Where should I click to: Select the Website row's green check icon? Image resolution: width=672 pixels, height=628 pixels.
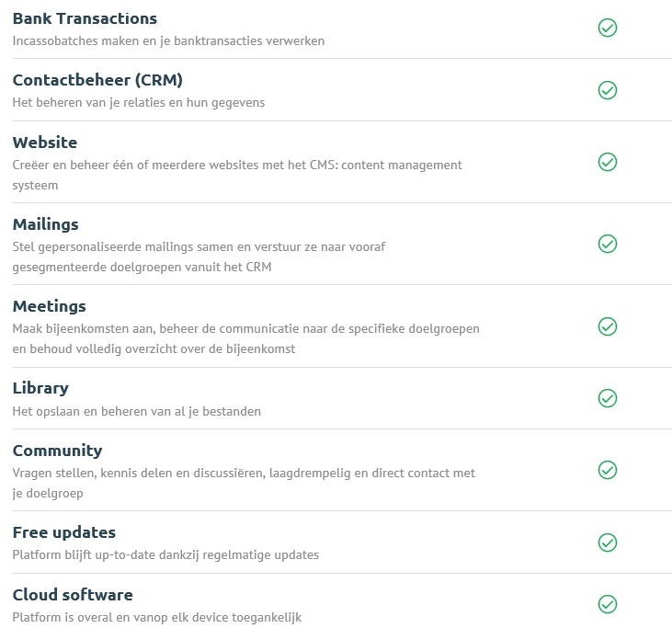point(608,162)
